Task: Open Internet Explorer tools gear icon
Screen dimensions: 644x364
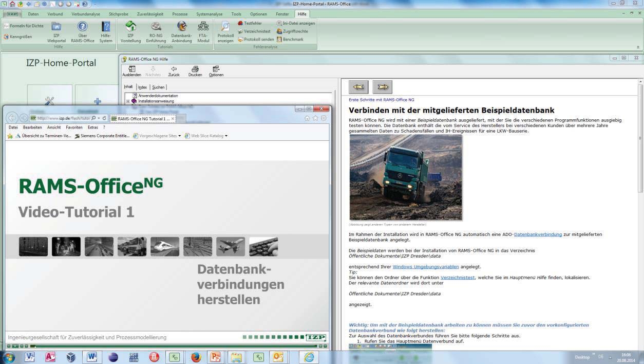Action: tap(324, 118)
